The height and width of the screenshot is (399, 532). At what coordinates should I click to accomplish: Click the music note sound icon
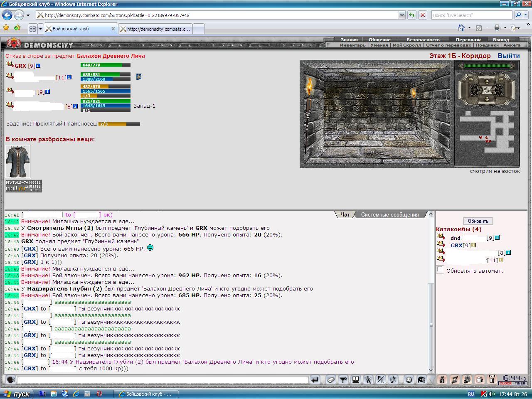[393, 379]
